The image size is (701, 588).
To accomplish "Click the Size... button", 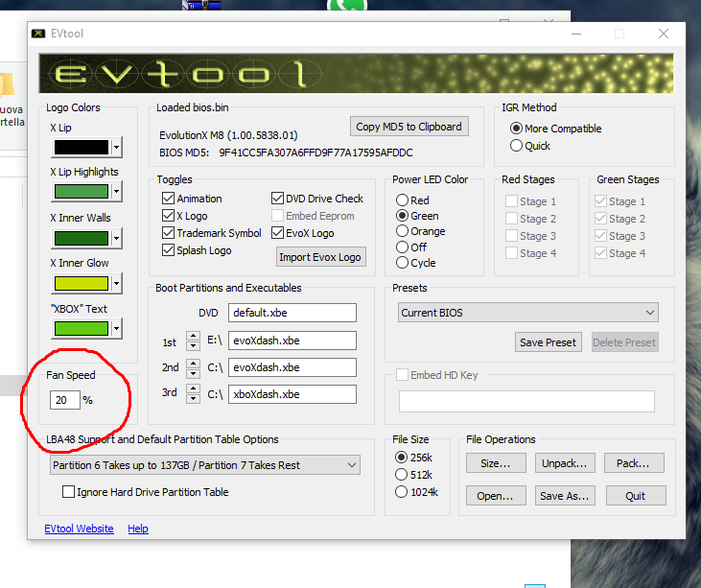I will tap(496, 463).
